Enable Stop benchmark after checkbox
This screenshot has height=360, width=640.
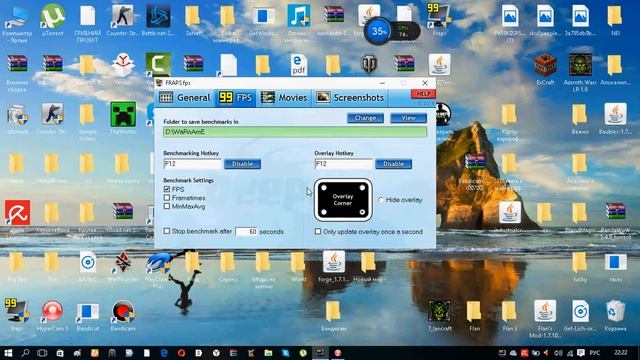tap(167, 231)
